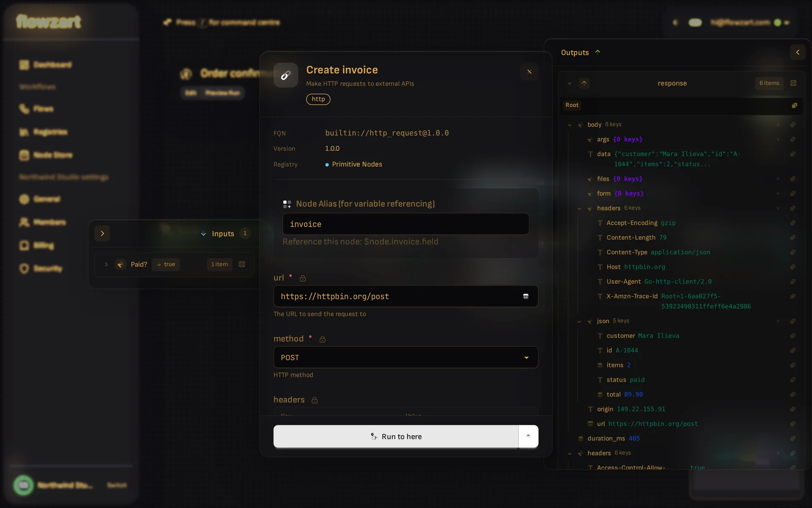The height and width of the screenshot is (508, 812).
Task: Click the 6 items badge on response
Action: [769, 83]
